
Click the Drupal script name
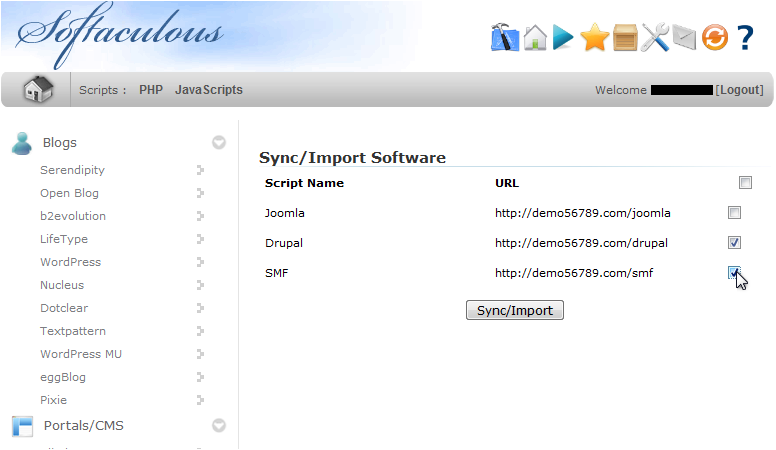(284, 243)
